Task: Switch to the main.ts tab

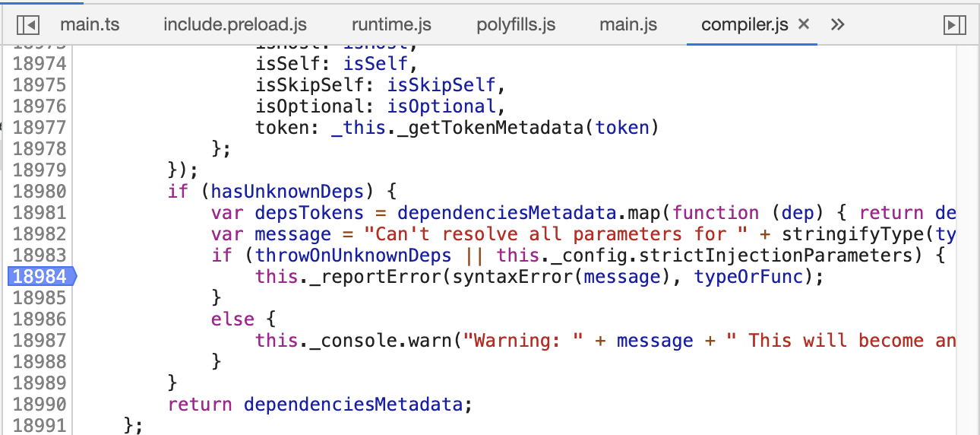Action: [x=90, y=24]
